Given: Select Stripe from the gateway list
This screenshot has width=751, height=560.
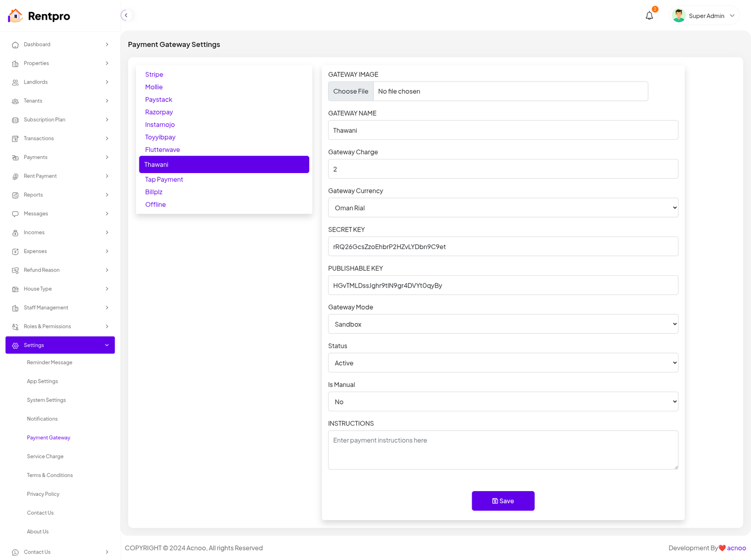Looking at the screenshot, I should [x=154, y=75].
